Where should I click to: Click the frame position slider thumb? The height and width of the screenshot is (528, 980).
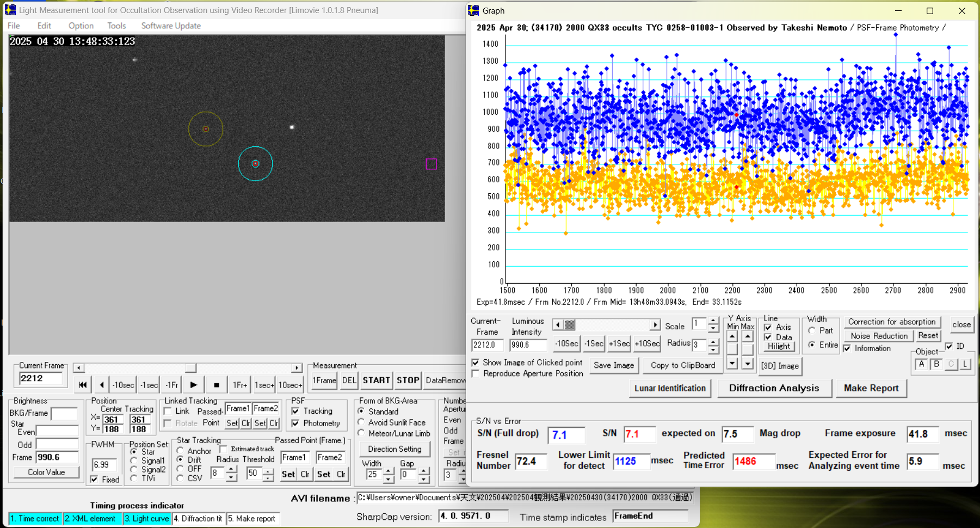click(x=190, y=368)
